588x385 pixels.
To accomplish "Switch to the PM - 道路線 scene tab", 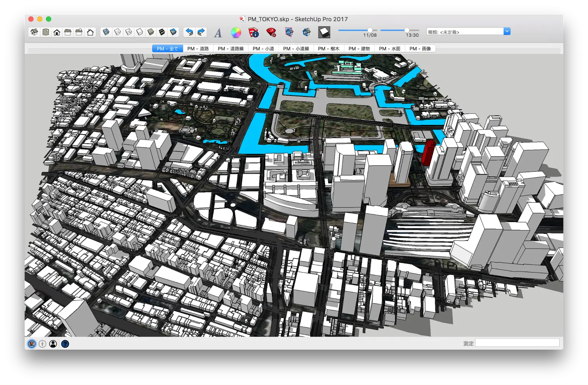I will point(231,49).
